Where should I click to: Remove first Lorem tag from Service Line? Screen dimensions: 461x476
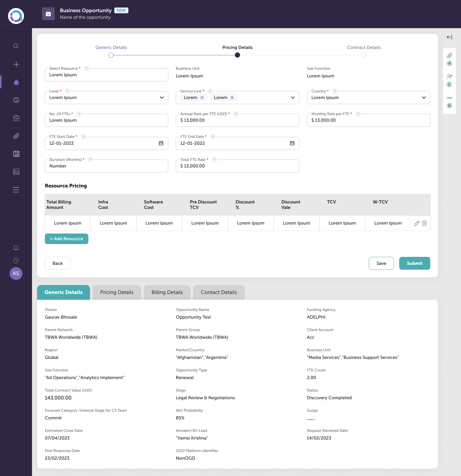pyautogui.click(x=202, y=98)
